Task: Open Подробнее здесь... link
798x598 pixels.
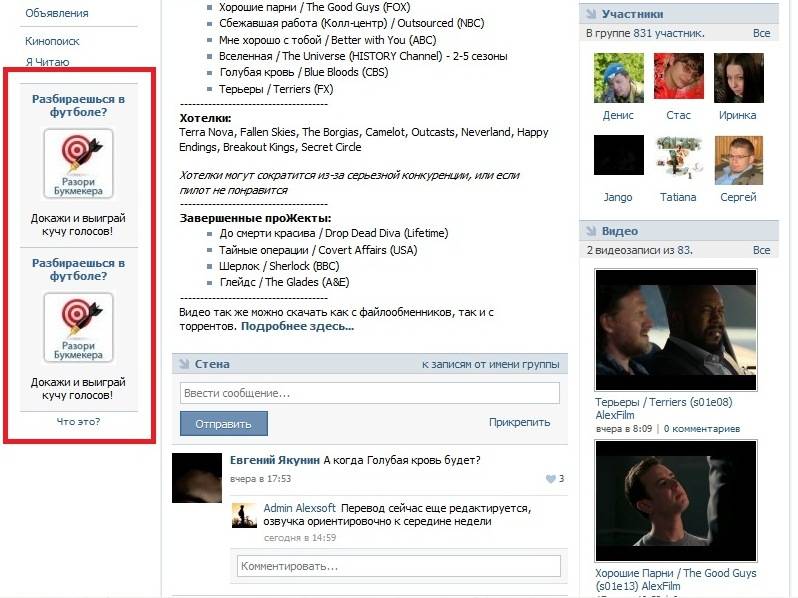Action: 297,326
